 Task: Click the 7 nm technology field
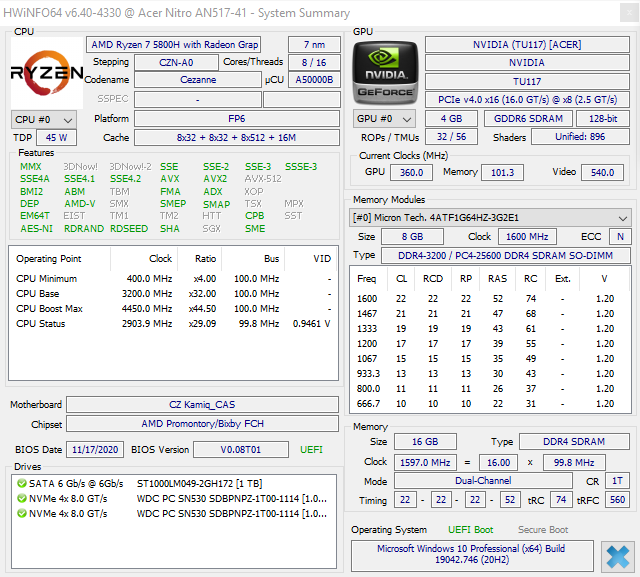point(314,44)
